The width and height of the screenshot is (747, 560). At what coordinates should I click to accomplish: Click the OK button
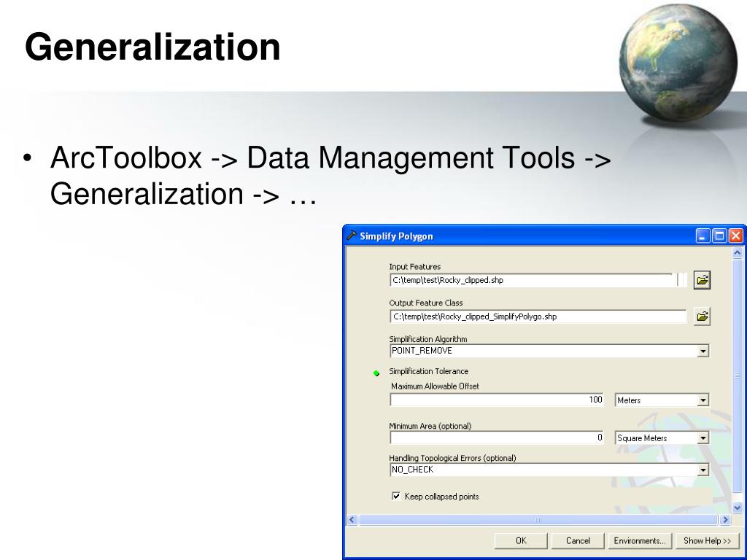521,540
